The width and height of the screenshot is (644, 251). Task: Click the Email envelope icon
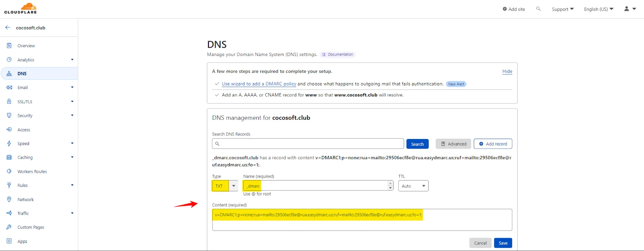click(x=9, y=87)
